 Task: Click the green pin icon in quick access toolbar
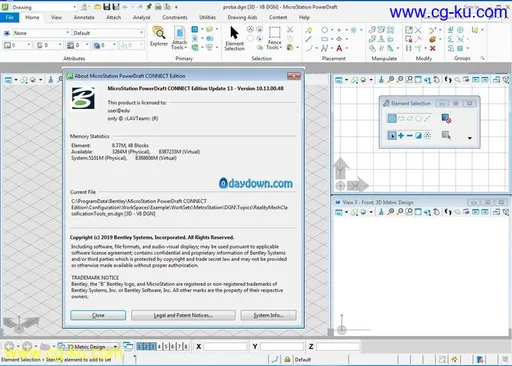149,7
